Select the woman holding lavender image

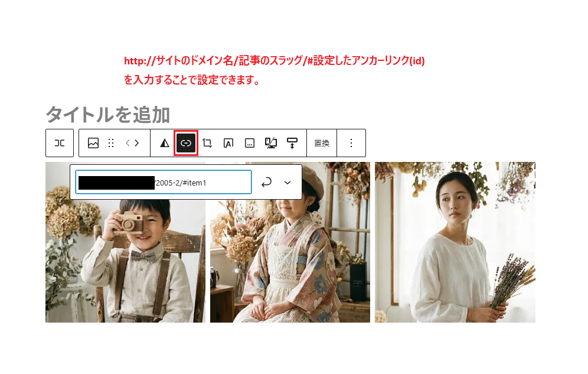click(x=455, y=242)
